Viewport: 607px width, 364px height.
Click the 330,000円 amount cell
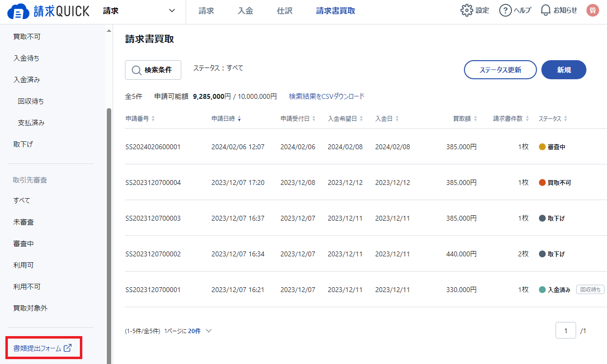(461, 290)
